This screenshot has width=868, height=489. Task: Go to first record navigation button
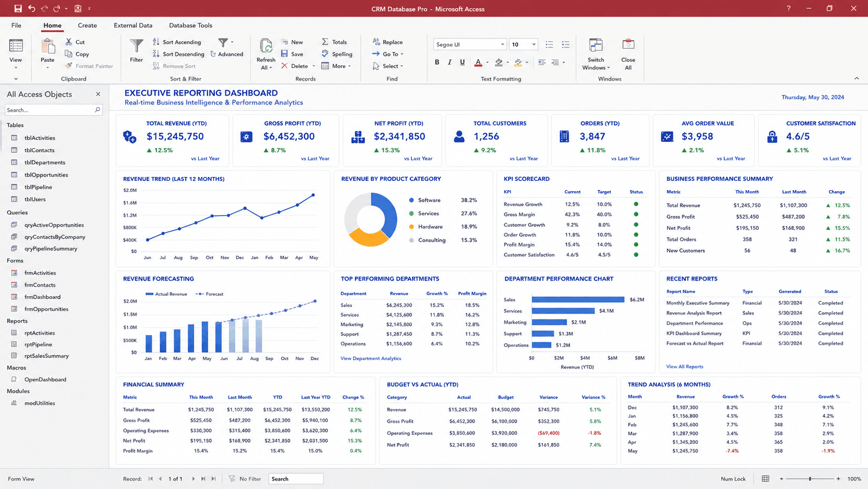click(x=151, y=479)
